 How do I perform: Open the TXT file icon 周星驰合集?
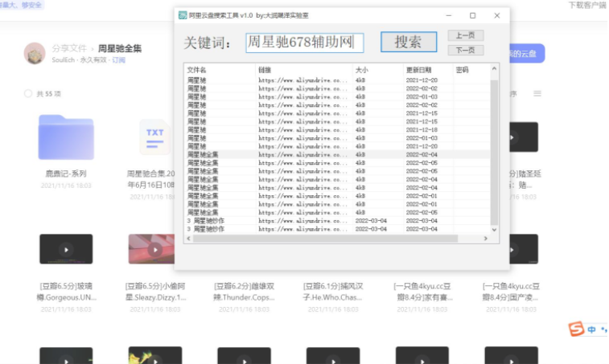point(154,137)
